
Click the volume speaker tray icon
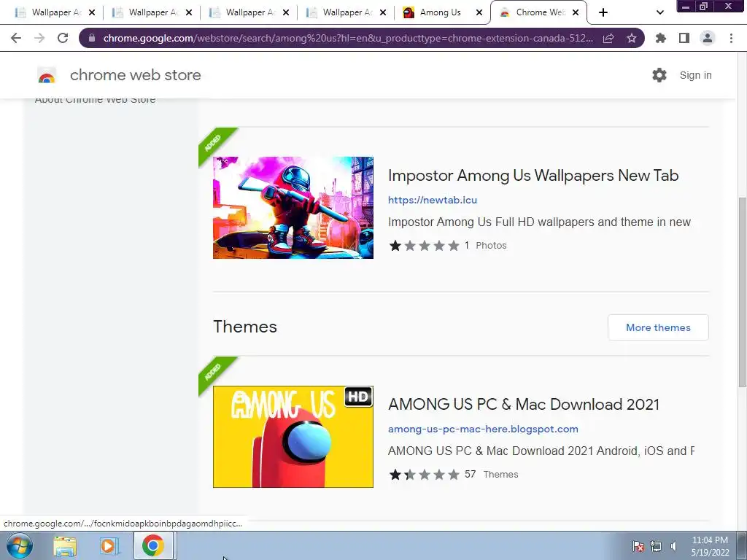pos(673,547)
